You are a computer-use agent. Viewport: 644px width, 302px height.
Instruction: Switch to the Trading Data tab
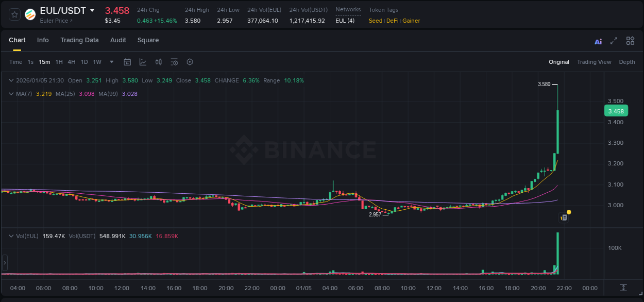click(79, 40)
